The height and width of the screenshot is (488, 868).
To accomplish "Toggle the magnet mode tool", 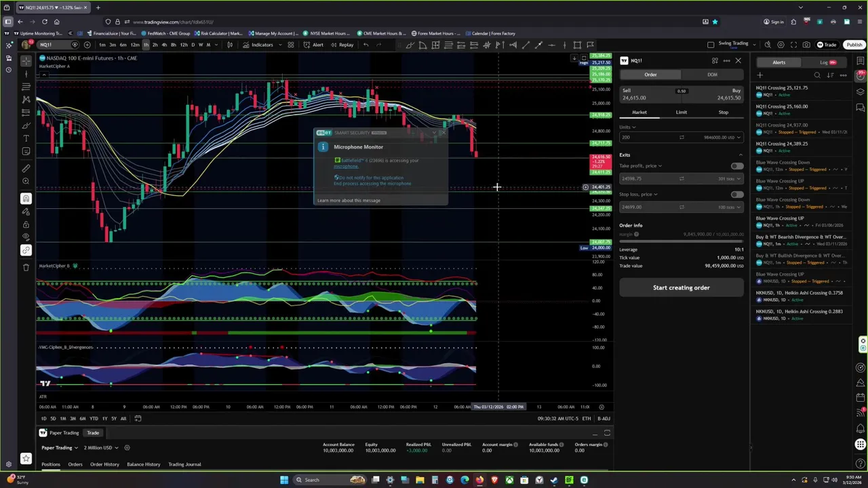I will 26,199.
